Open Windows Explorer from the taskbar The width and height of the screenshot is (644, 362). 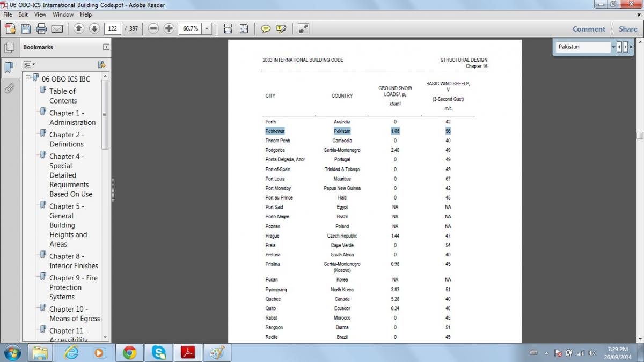pos(41,353)
